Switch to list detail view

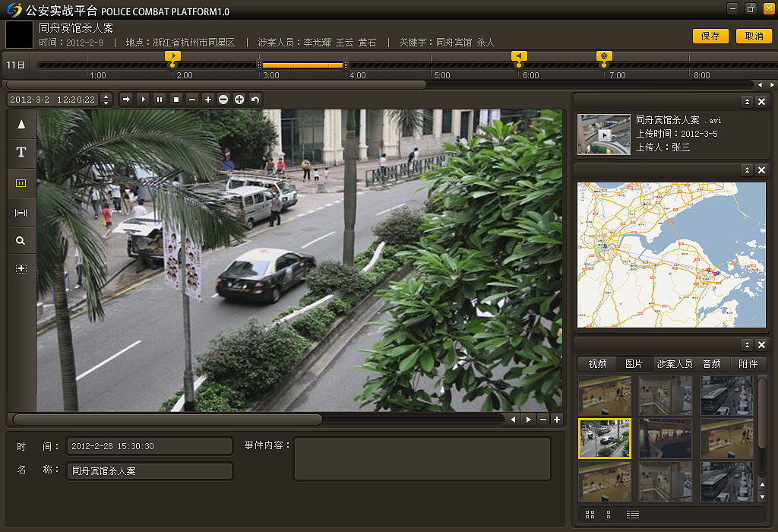click(633, 515)
